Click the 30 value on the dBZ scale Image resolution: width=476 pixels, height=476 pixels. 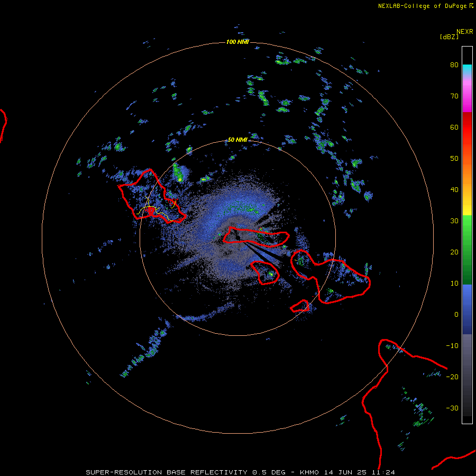point(454,221)
